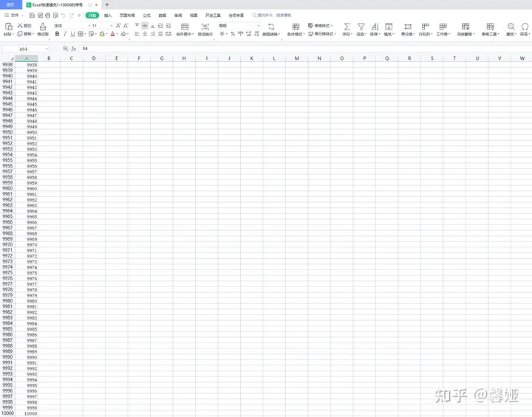Viewport: 532px width, 417px height.
Task: Click the percent style icon
Action: tap(233, 34)
